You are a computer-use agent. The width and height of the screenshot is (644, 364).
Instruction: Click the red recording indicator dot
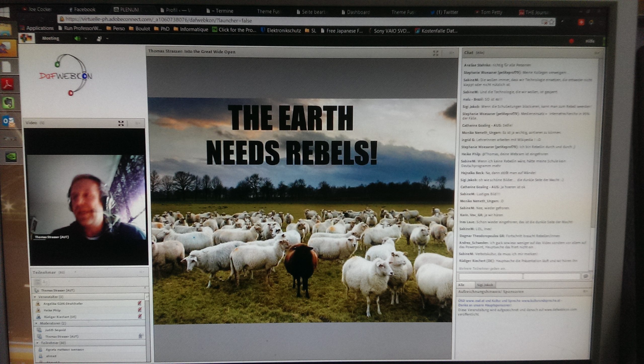tap(571, 41)
